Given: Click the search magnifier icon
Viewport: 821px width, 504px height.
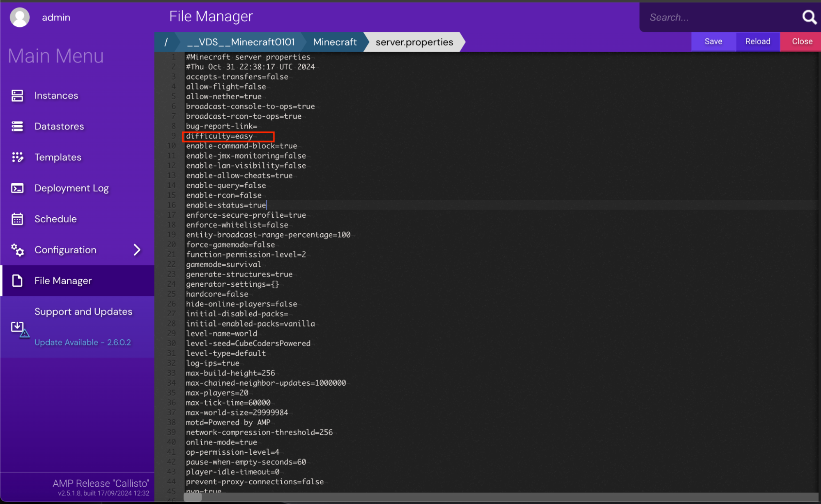Looking at the screenshot, I should 809,17.
